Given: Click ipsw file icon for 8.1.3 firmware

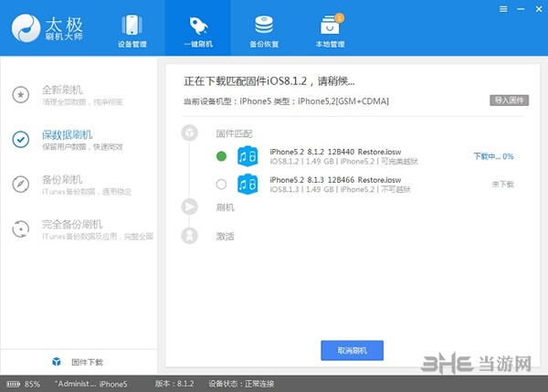Looking at the screenshot, I should 248,184.
